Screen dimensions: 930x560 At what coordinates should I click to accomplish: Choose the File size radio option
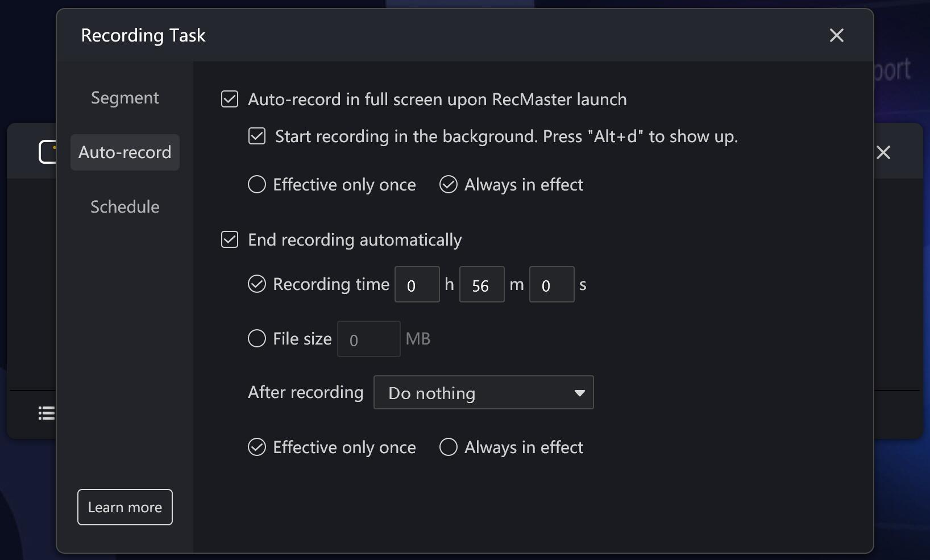(x=257, y=338)
